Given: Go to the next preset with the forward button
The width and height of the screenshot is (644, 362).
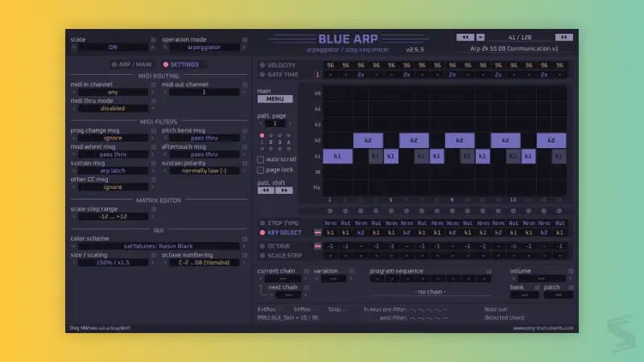Looking at the screenshot, I should pos(564,37).
